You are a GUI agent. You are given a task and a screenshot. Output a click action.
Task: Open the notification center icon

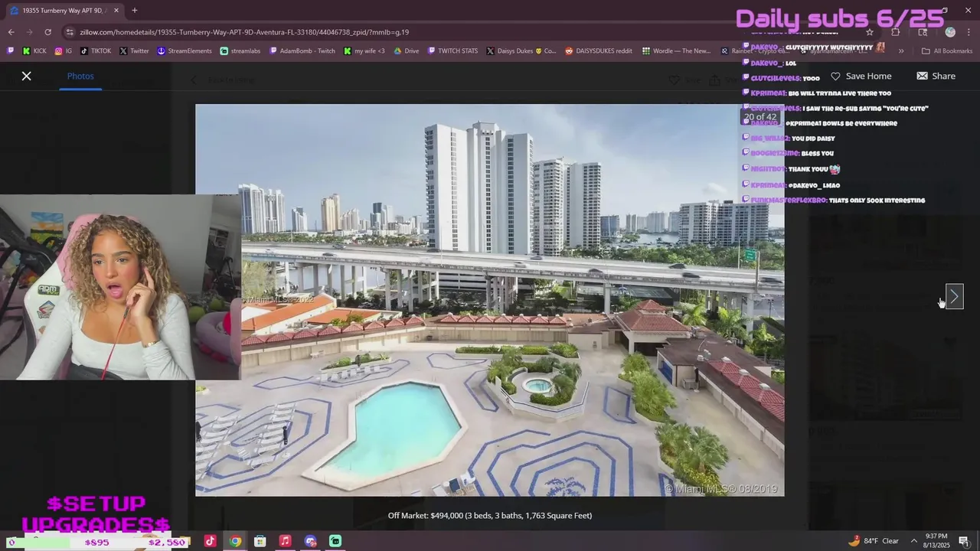(964, 541)
